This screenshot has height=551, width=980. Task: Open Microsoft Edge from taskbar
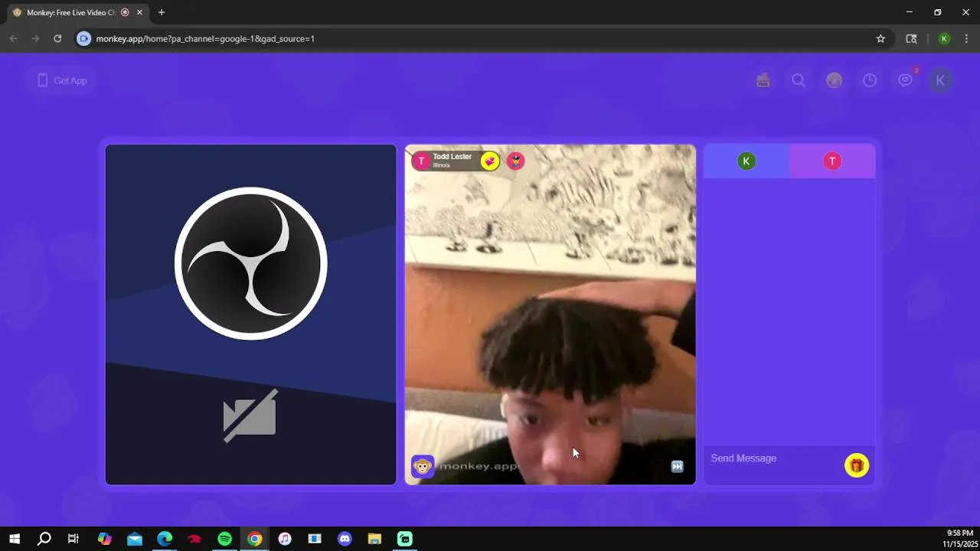[x=165, y=539]
